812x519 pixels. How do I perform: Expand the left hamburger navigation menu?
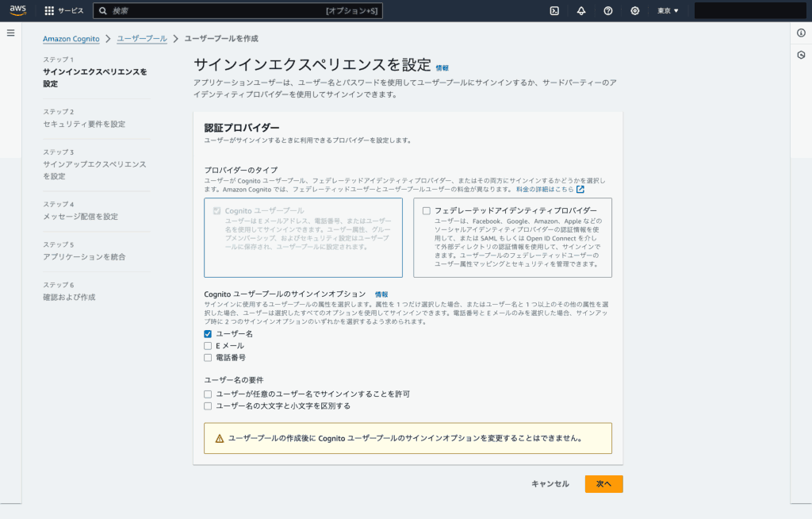click(10, 33)
